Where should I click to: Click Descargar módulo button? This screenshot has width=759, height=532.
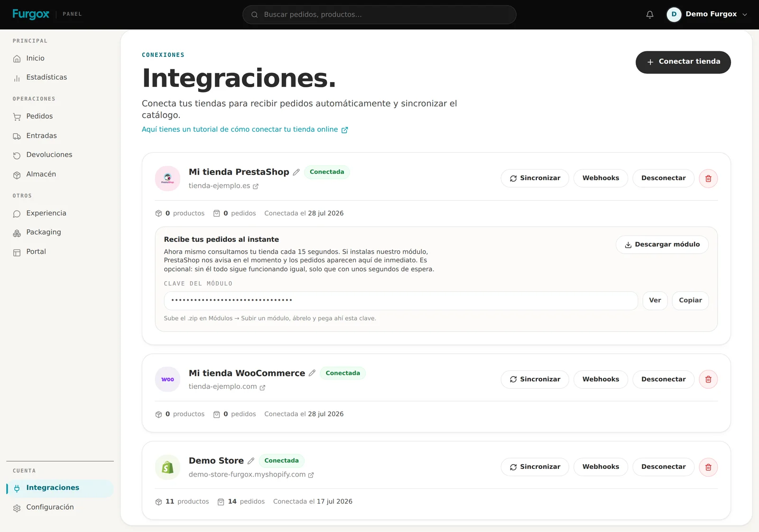tap(662, 245)
